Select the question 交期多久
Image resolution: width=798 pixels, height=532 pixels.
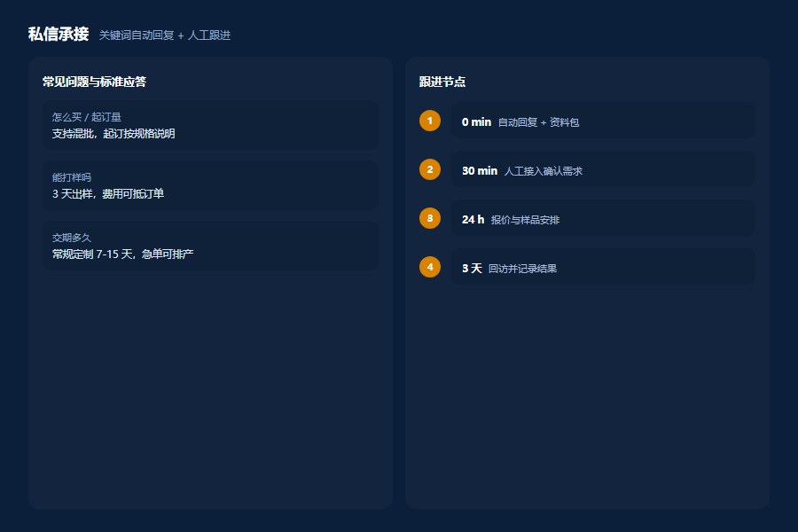72,238
